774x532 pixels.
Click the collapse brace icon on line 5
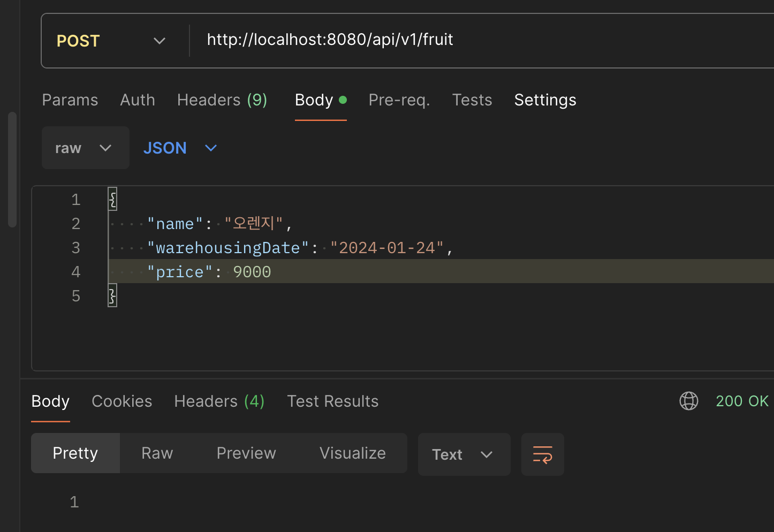click(x=112, y=295)
